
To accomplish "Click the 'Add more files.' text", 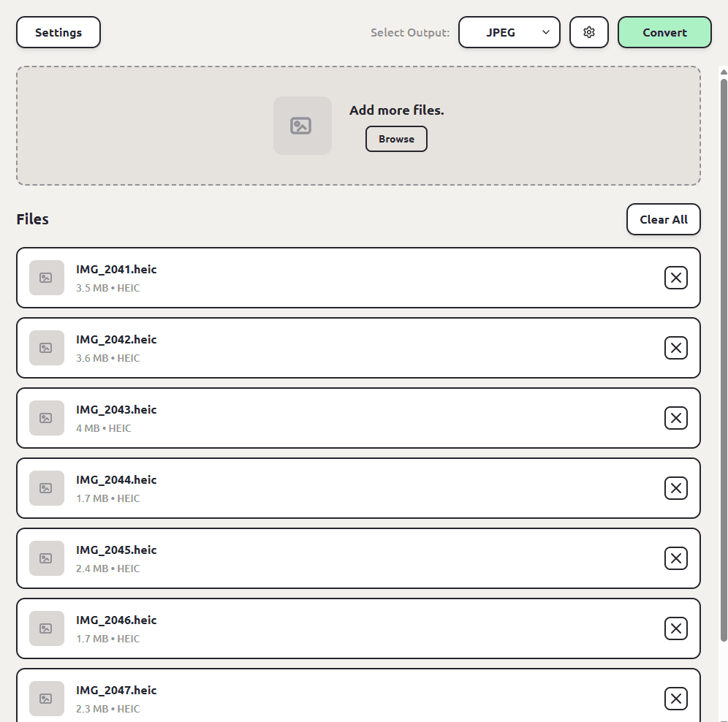I will click(x=396, y=110).
